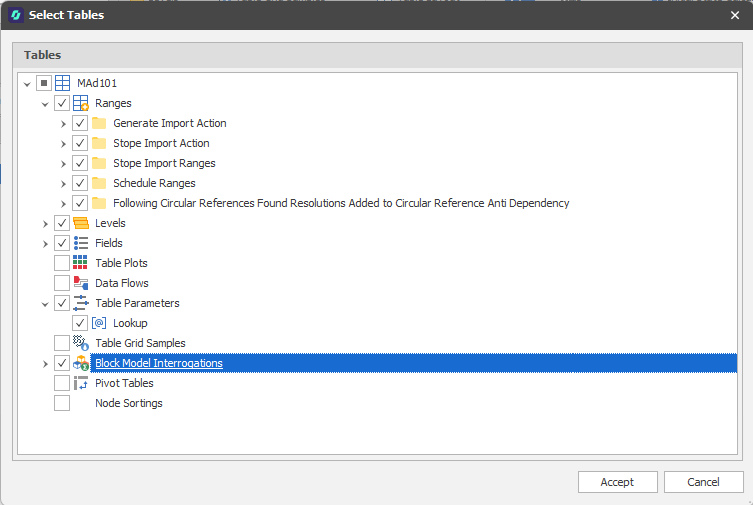This screenshot has width=754, height=505.
Task: Click the Data Flows icon
Action: [x=81, y=283]
